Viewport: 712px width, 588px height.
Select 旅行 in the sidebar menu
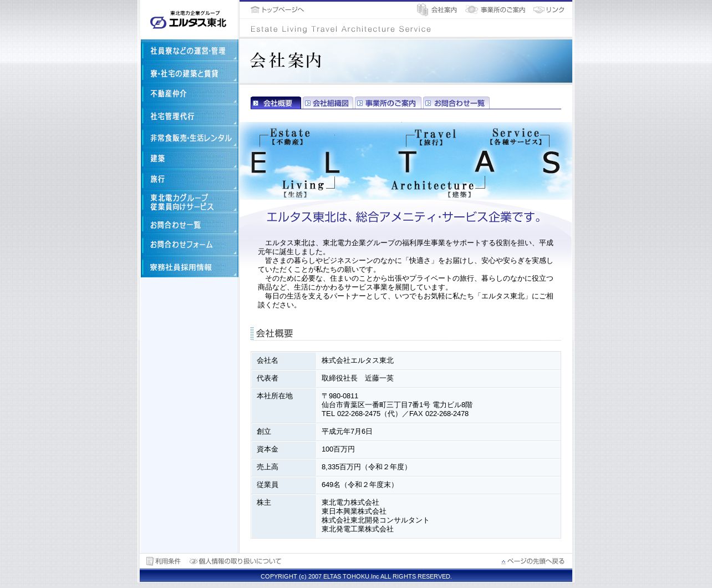[x=190, y=179]
